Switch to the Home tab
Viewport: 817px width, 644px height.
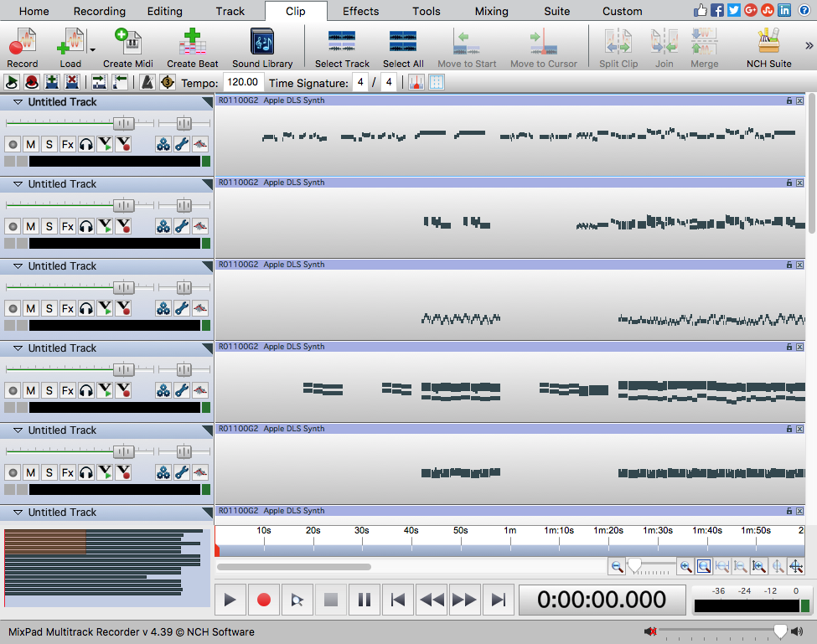(34, 11)
